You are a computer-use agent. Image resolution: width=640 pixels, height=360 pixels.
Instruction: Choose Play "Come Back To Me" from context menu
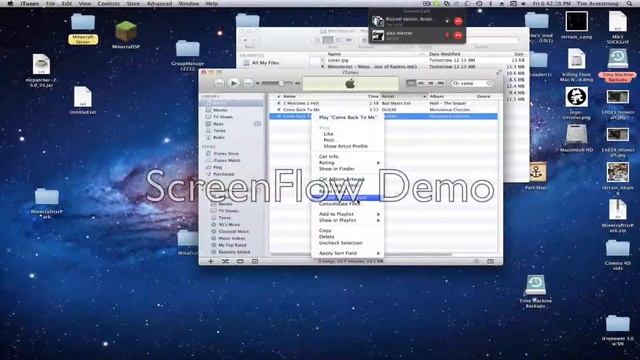(347, 118)
